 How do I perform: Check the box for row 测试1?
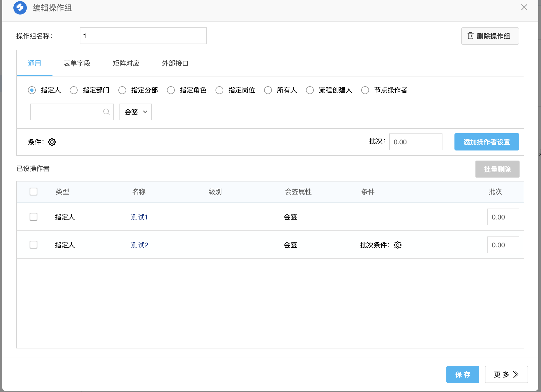pos(33,217)
